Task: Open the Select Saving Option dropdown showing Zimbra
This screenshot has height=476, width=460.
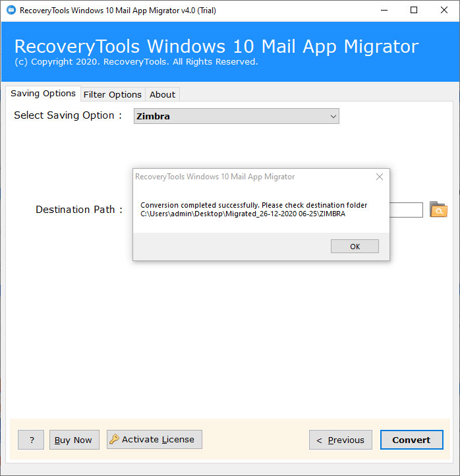Action: [x=237, y=116]
